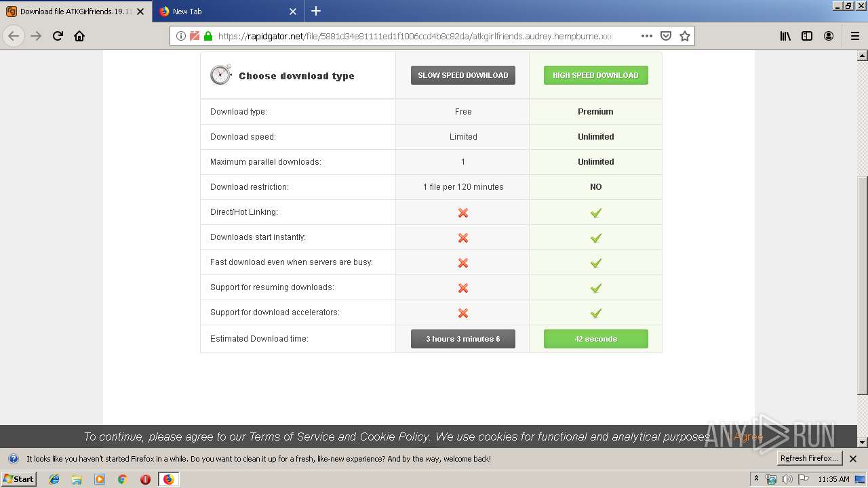Click 'Estimated Download time:' label
This screenshot has width=868, height=488.
click(259, 339)
